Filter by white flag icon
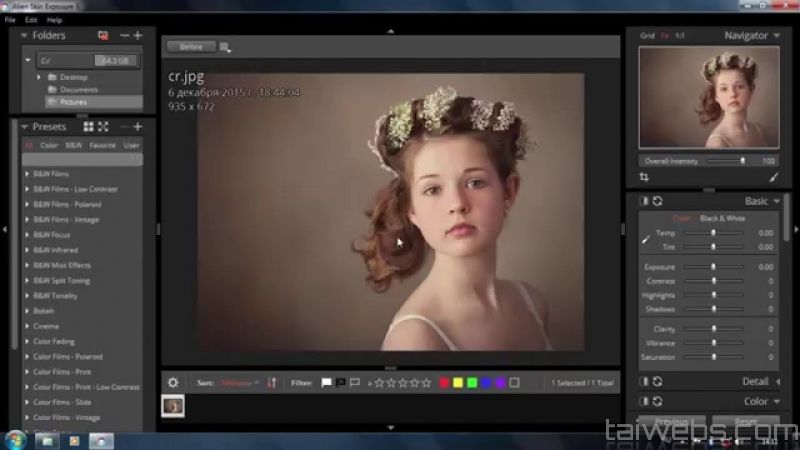800x450 pixels. tap(326, 382)
